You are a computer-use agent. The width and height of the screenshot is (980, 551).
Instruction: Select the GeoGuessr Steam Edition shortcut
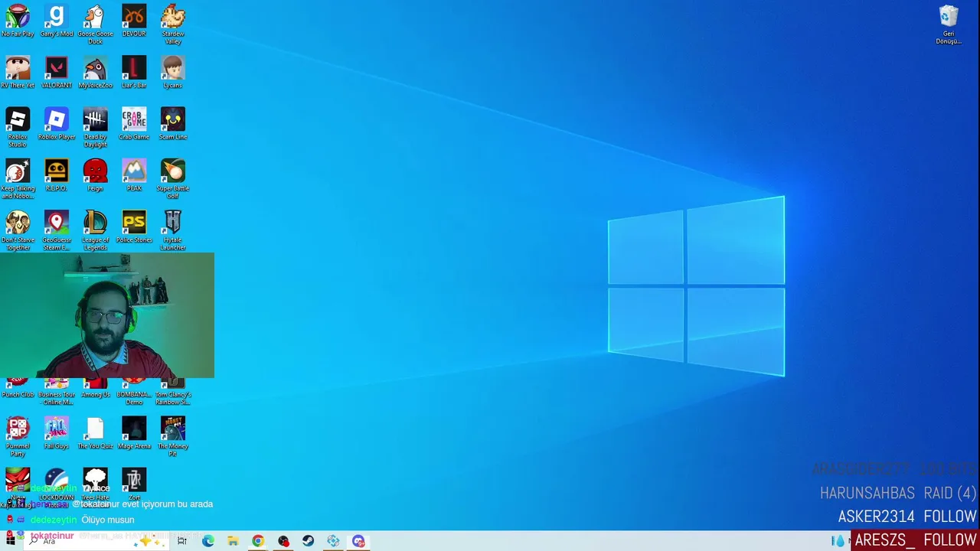[x=57, y=230]
